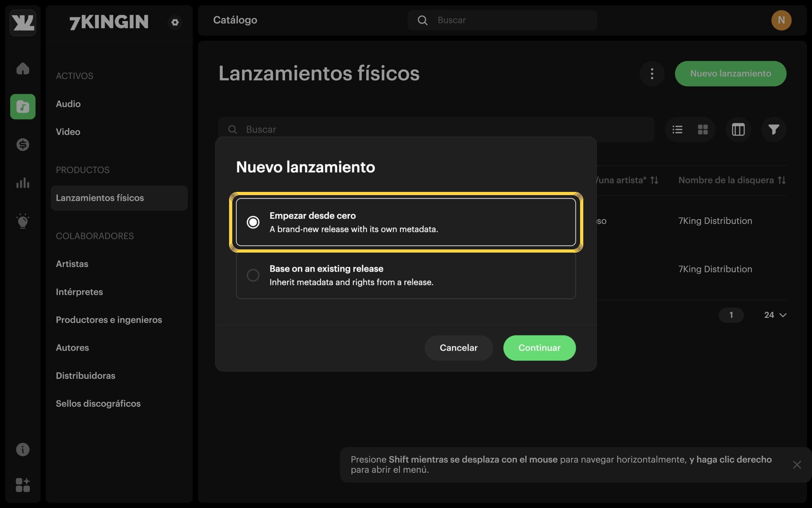This screenshot has height=508, width=812.
Task: Switch to list view icon
Action: coord(677,129)
